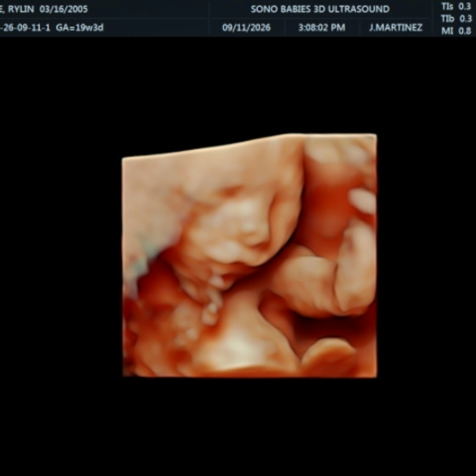Click the TIs 0.3 thermal index
476x476 pixels.
pos(456,6)
